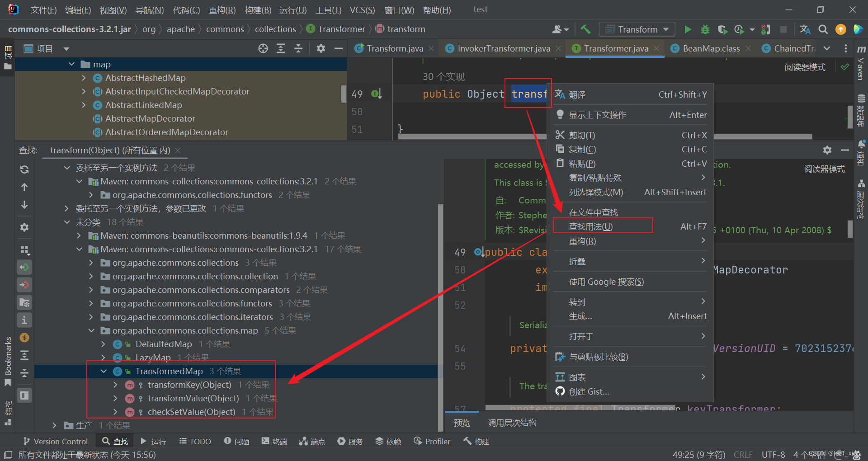Click the Find tool window gear icon
This screenshot has width=868, height=461.
click(827, 150)
